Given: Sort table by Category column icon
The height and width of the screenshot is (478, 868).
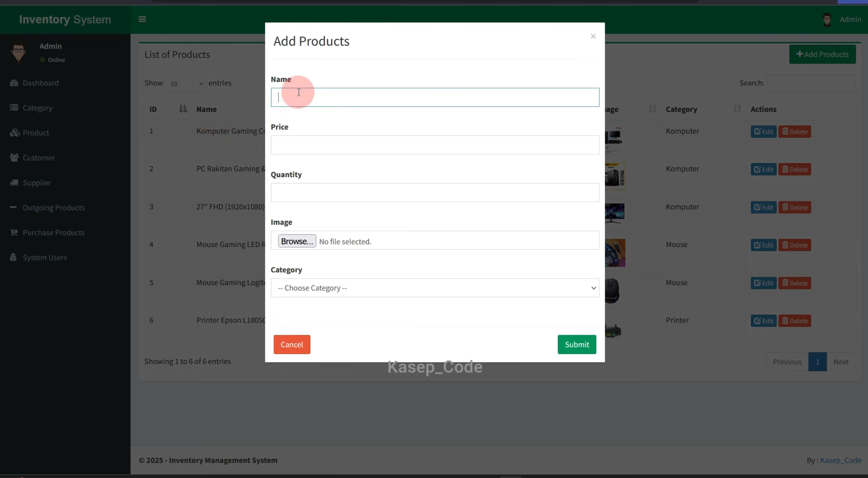Looking at the screenshot, I should [737, 109].
